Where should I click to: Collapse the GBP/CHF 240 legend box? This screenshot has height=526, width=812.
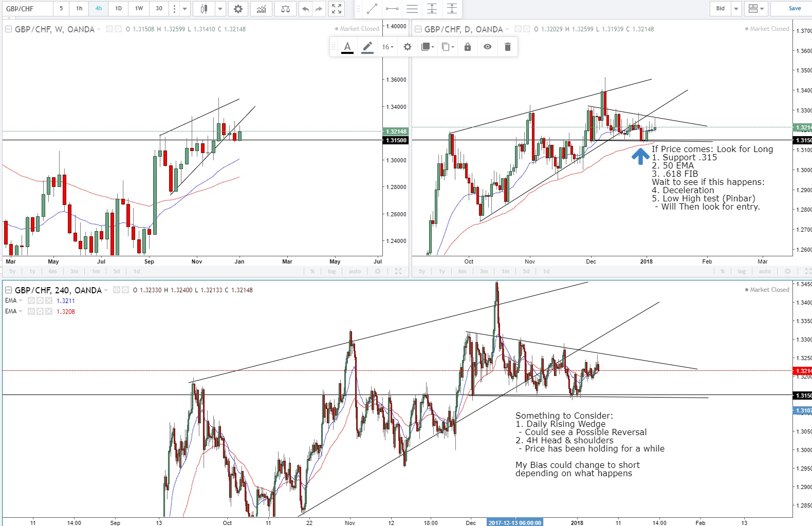(9, 290)
